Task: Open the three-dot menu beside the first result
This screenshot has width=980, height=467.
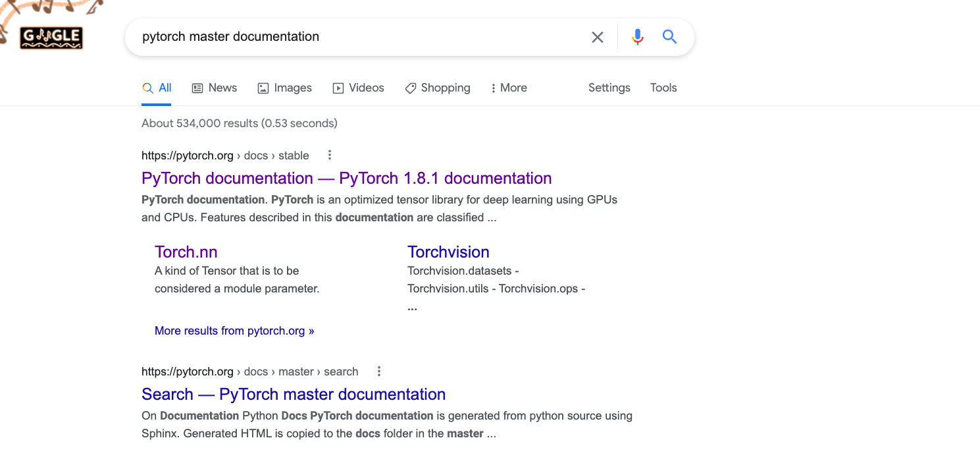Action: (329, 154)
